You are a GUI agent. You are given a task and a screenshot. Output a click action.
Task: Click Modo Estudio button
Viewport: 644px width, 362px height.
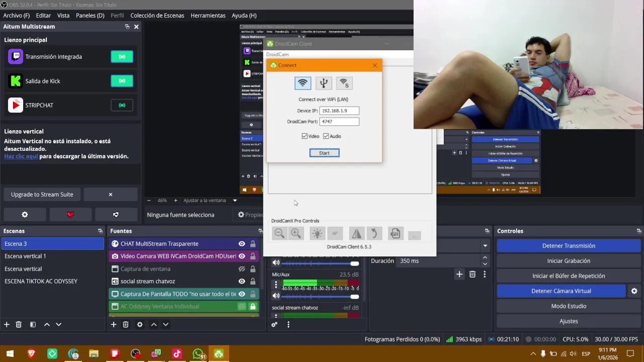tap(569, 306)
